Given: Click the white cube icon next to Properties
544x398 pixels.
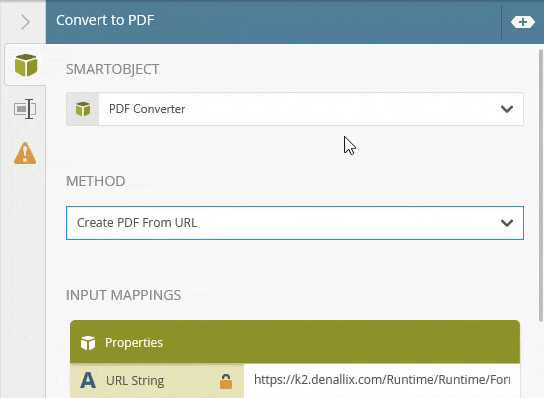Looking at the screenshot, I should pos(88,343).
